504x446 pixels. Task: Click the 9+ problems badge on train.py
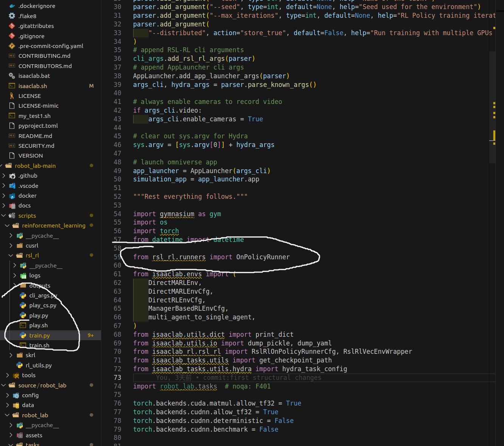[x=91, y=336]
